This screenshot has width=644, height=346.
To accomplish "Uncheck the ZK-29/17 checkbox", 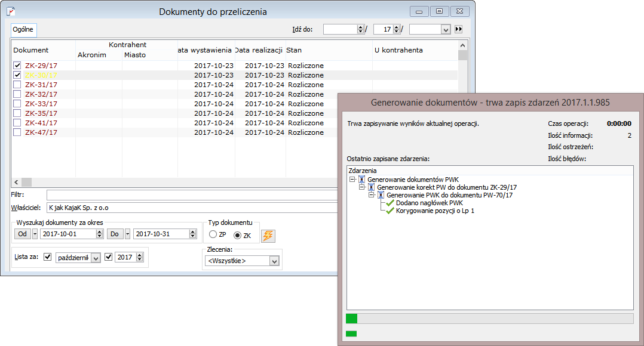I will coord(17,65).
